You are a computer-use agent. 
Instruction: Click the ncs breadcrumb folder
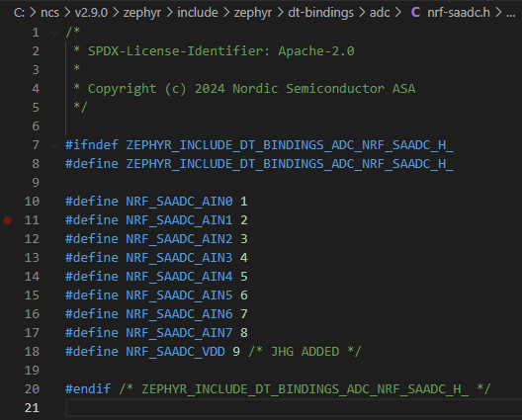pos(49,13)
